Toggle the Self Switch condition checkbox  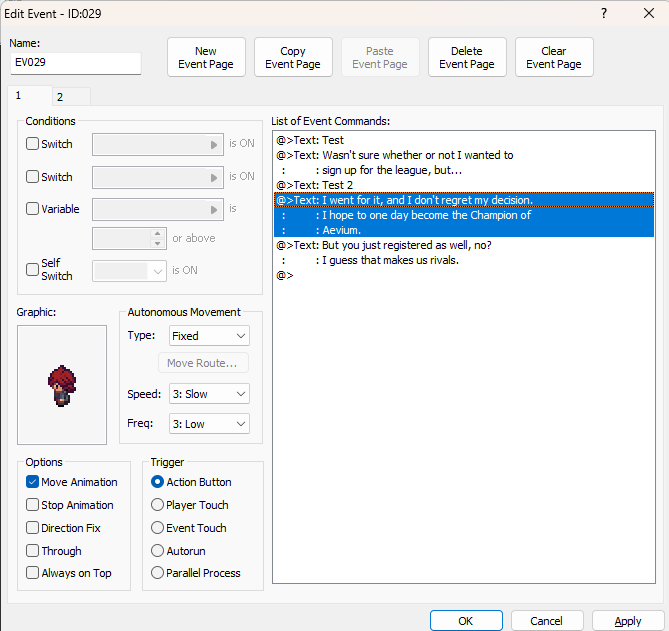coord(33,270)
